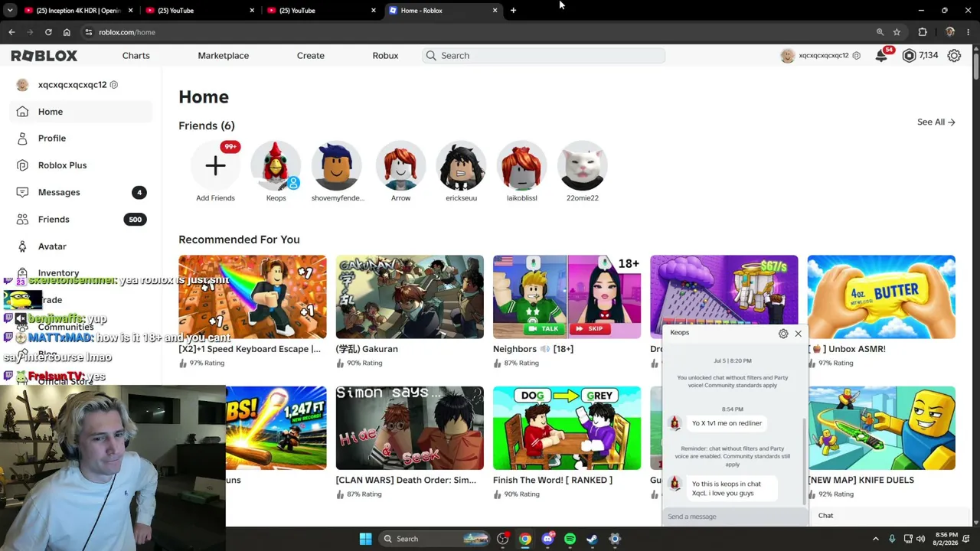Open Finish The Word RANKED thumbnail

tap(567, 428)
